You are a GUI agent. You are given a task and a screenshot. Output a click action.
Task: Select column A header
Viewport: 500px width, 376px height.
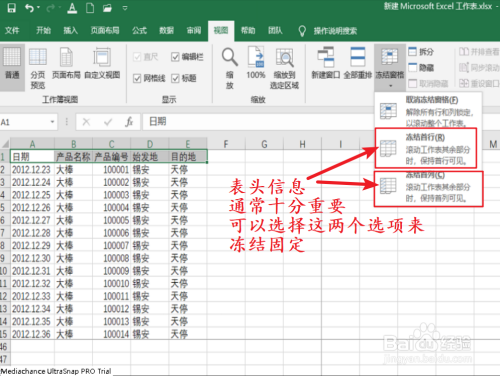pyautogui.click(x=32, y=144)
